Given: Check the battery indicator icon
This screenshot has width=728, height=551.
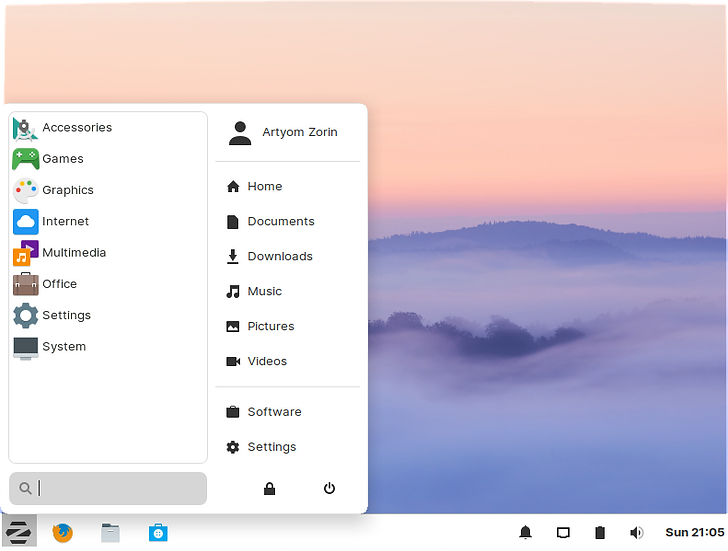Looking at the screenshot, I should (600, 532).
